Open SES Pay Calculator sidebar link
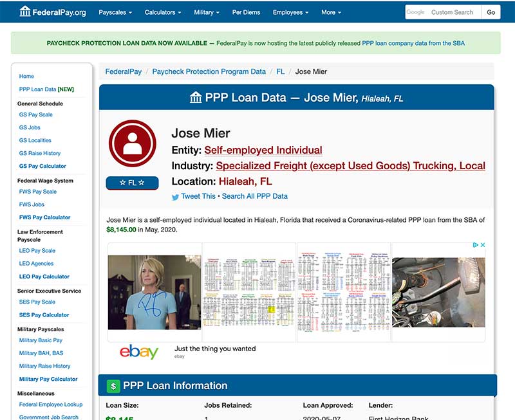 [x=44, y=315]
